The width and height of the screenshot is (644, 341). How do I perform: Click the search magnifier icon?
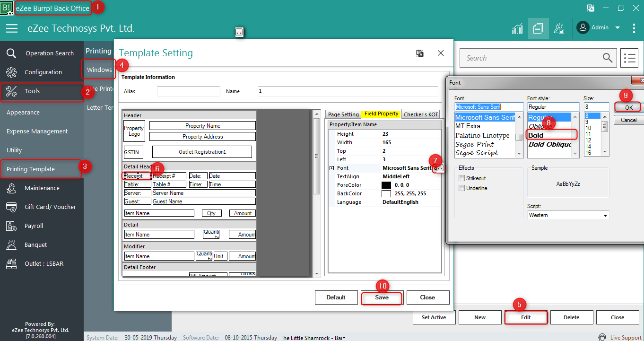click(x=608, y=58)
